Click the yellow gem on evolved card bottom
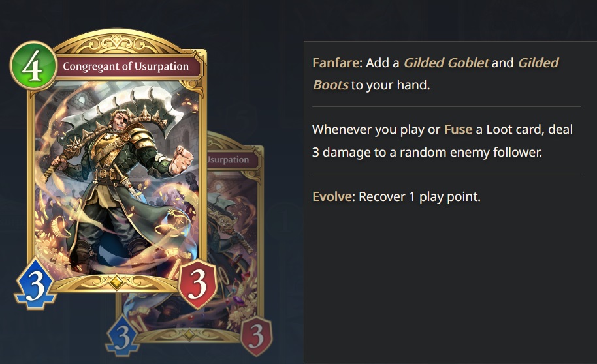The height and width of the screenshot is (364, 597). click(189, 335)
